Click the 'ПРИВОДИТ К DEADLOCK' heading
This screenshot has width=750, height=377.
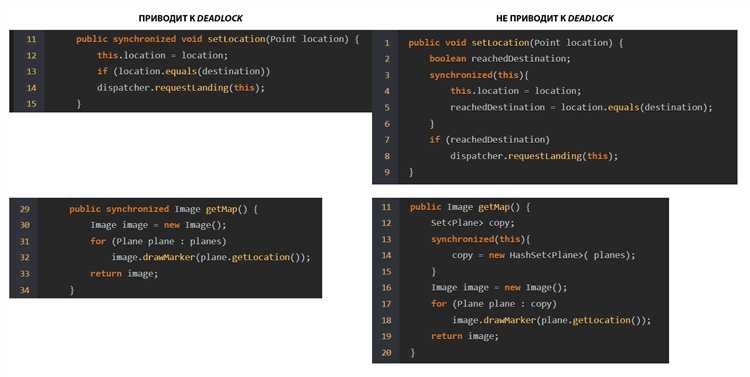click(x=191, y=19)
